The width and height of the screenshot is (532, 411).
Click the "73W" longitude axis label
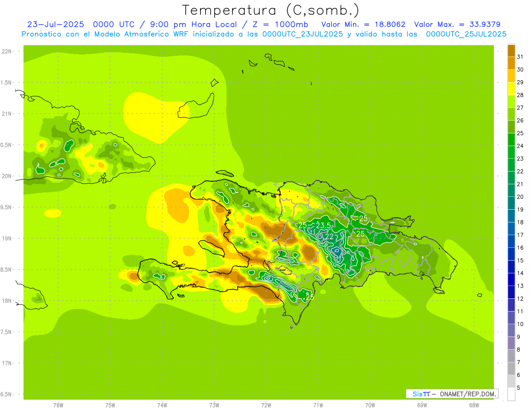point(214,405)
